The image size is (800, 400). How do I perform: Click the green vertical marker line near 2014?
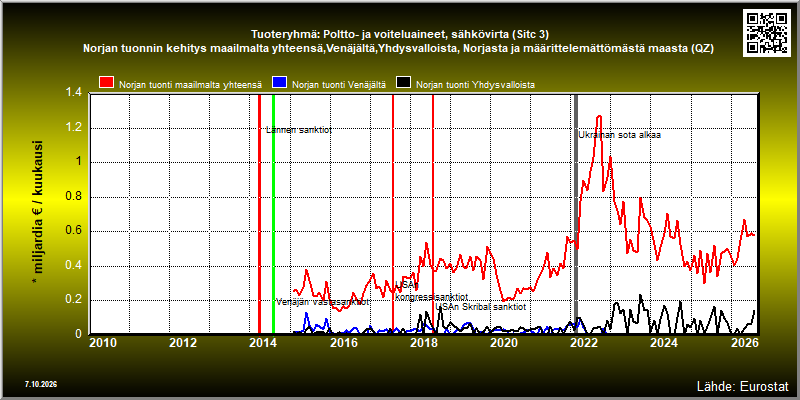tap(273, 214)
